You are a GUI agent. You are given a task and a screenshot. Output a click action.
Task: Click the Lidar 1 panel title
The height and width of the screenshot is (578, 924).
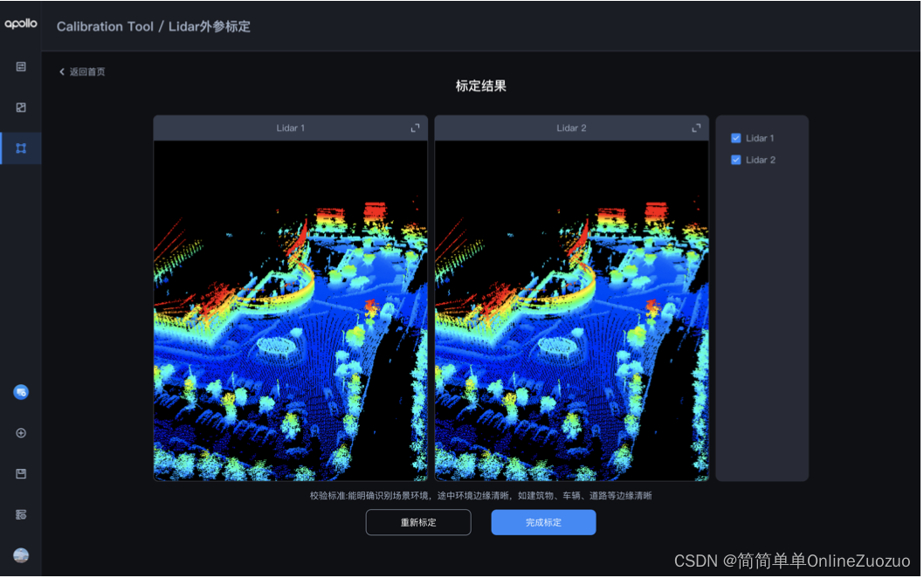click(291, 127)
